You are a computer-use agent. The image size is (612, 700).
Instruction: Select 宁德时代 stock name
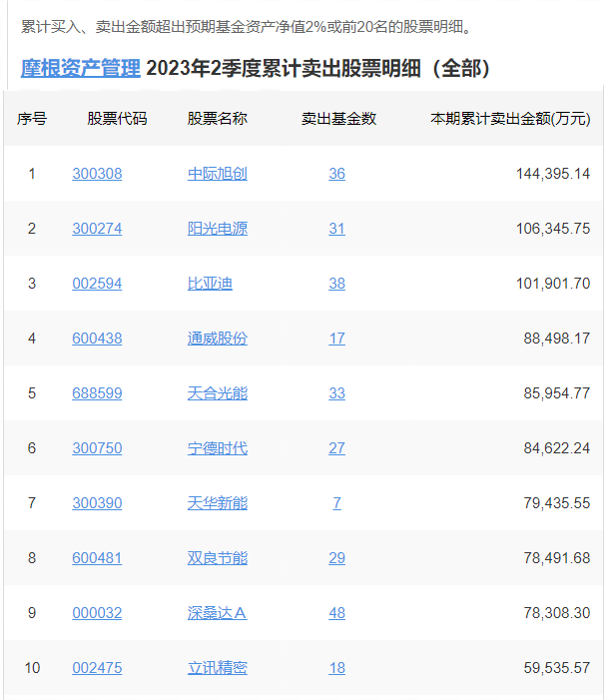point(217,448)
